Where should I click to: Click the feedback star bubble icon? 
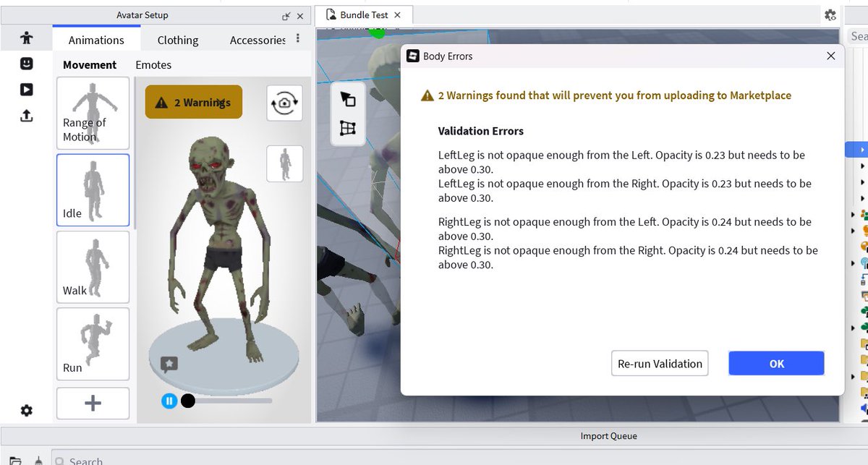(169, 364)
